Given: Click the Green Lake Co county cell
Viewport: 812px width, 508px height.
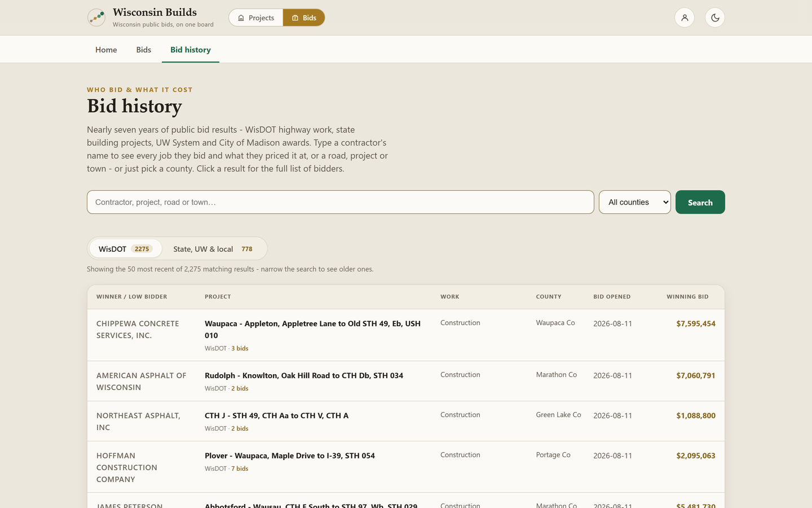Looking at the screenshot, I should (558, 414).
